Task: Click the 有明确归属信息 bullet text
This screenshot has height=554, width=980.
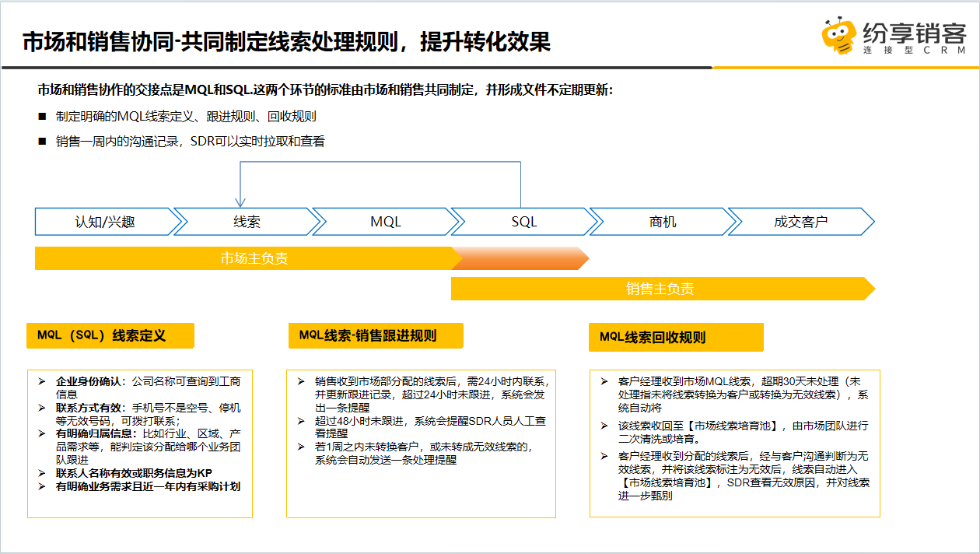Action: pyautogui.click(x=148, y=447)
